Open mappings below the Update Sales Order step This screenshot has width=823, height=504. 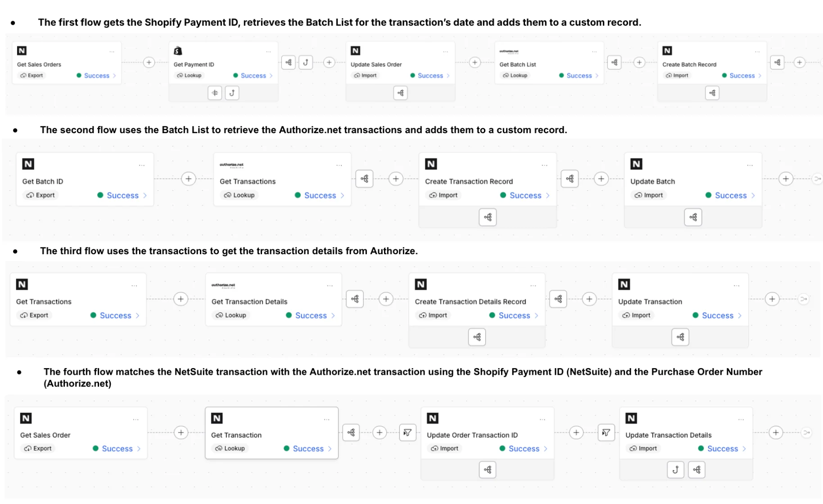(400, 93)
